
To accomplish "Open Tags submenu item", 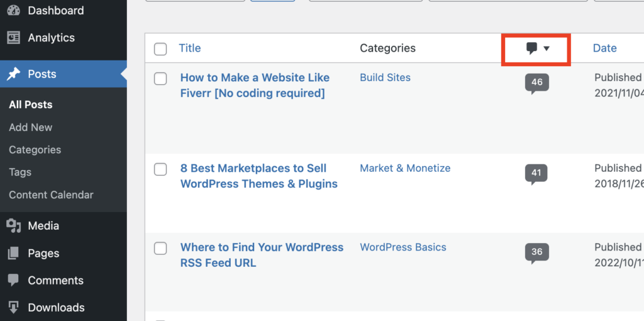I will 20,172.
